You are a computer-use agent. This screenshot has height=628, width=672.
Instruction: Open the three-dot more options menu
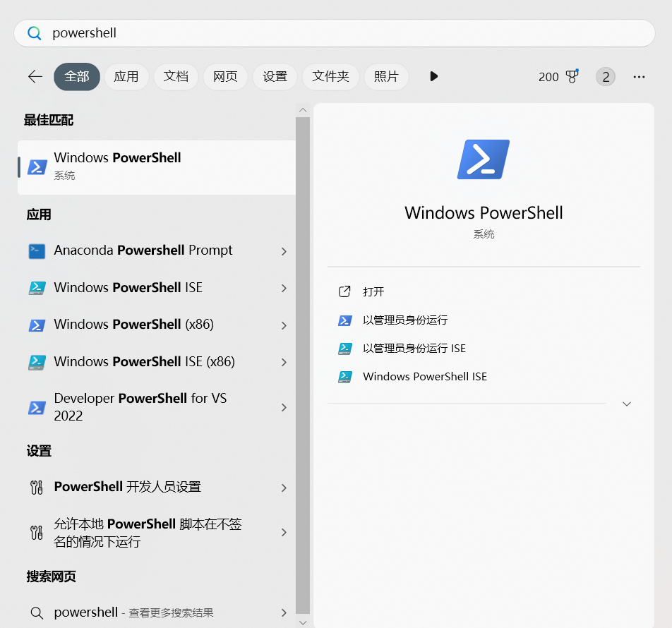tap(639, 77)
